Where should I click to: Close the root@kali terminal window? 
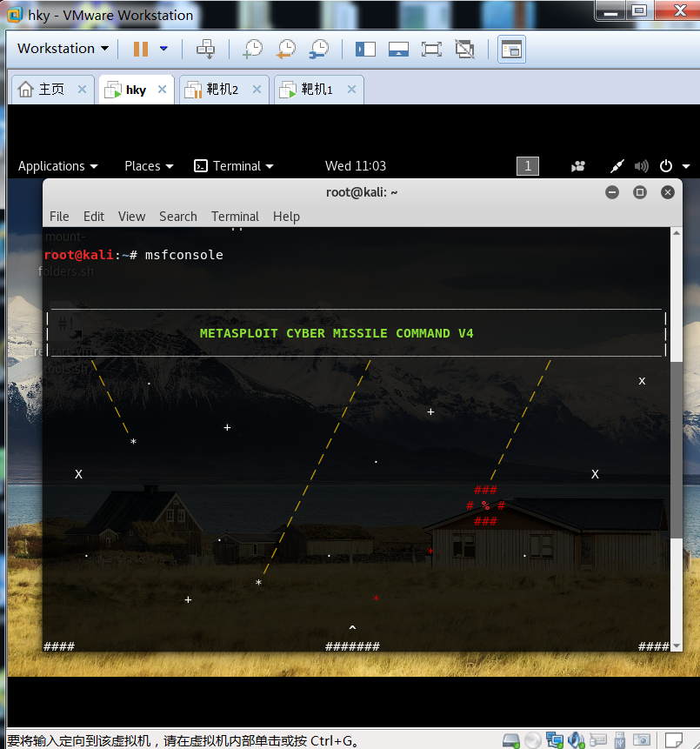pos(668,192)
